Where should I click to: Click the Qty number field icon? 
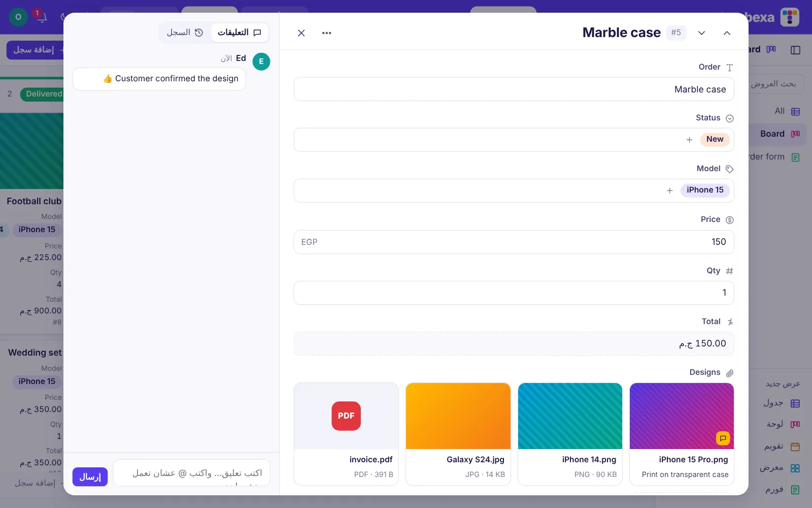coord(730,271)
